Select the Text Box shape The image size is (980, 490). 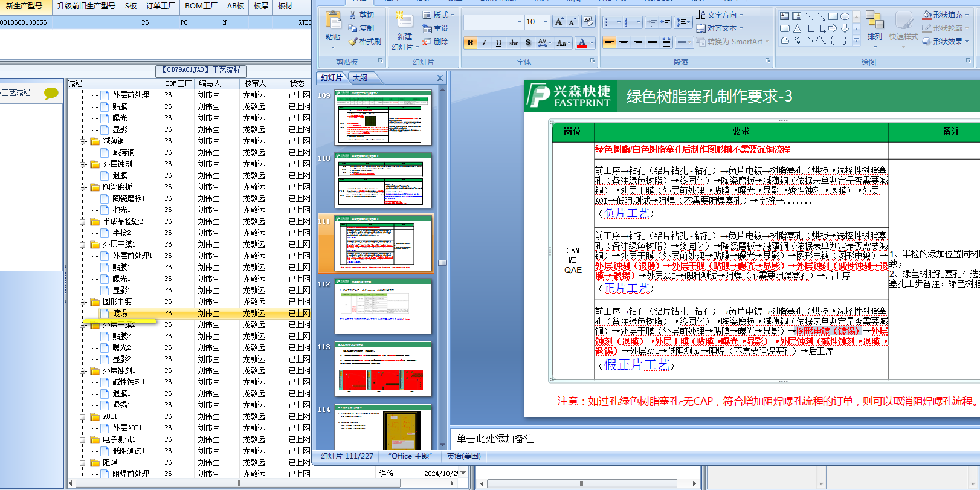[784, 16]
